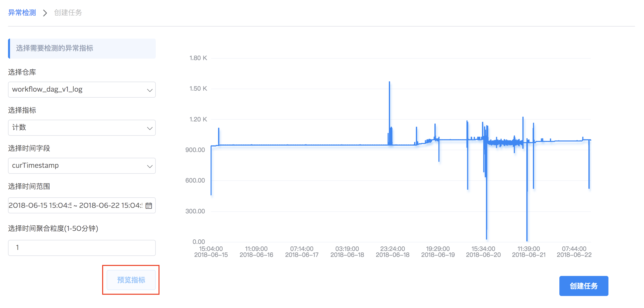Click the 2018-06-15 15:04:00 axis label
Image resolution: width=644 pixels, height=308 pixels.
211,252
